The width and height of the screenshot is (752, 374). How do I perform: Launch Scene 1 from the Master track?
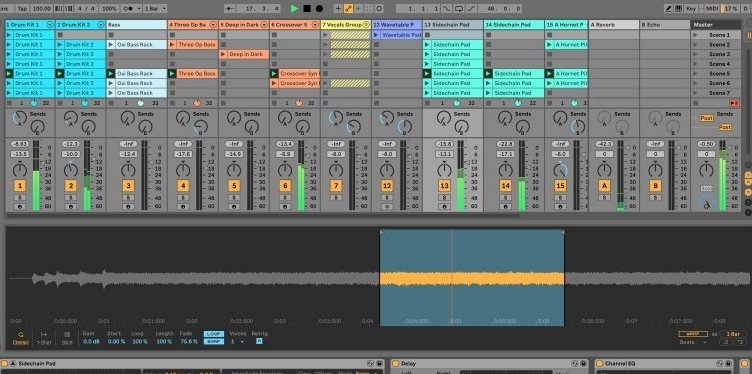coord(695,35)
